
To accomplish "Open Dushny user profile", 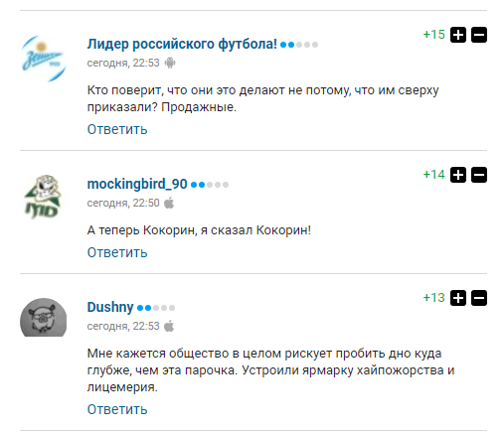I will coord(110,307).
